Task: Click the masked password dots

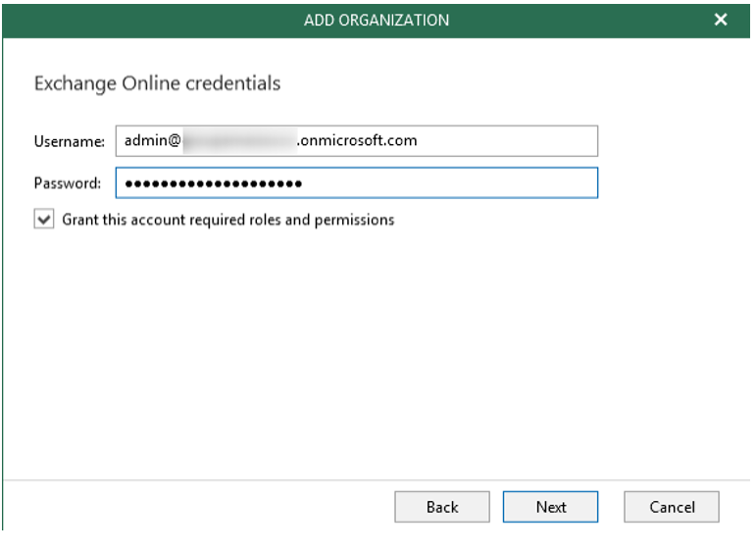Action: point(213,184)
